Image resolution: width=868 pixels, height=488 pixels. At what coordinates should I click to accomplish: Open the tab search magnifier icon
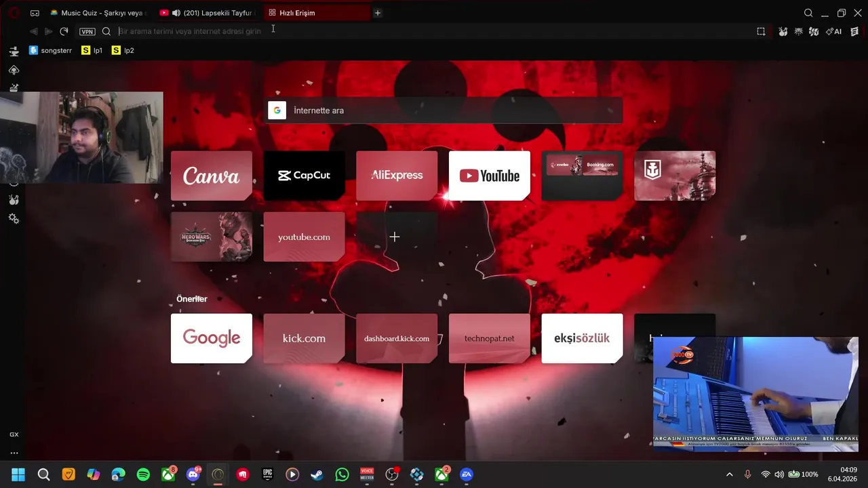808,13
